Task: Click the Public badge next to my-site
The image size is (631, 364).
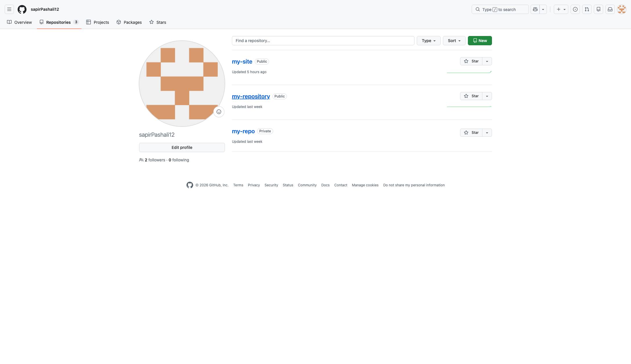Action: coord(262,62)
